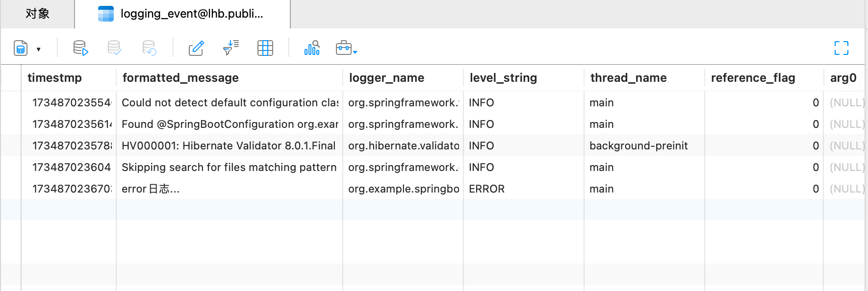Toggle full screen view icon
Viewport: 868px width, 291px height.
(x=842, y=48)
